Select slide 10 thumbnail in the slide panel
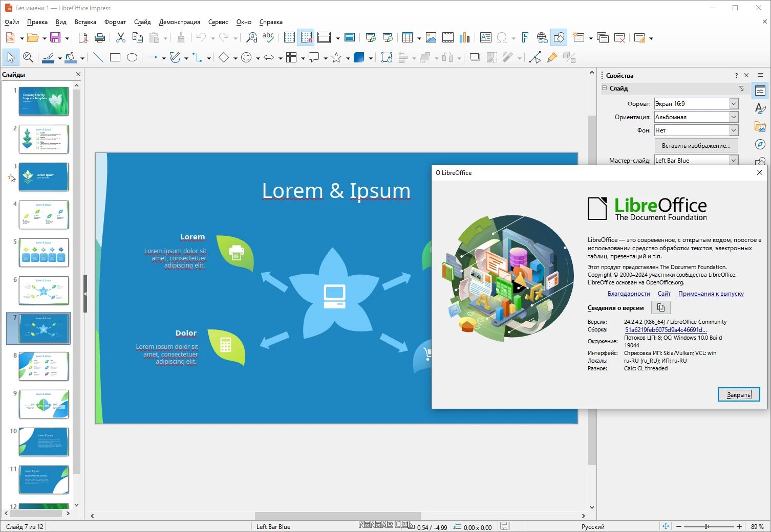 coord(44,442)
